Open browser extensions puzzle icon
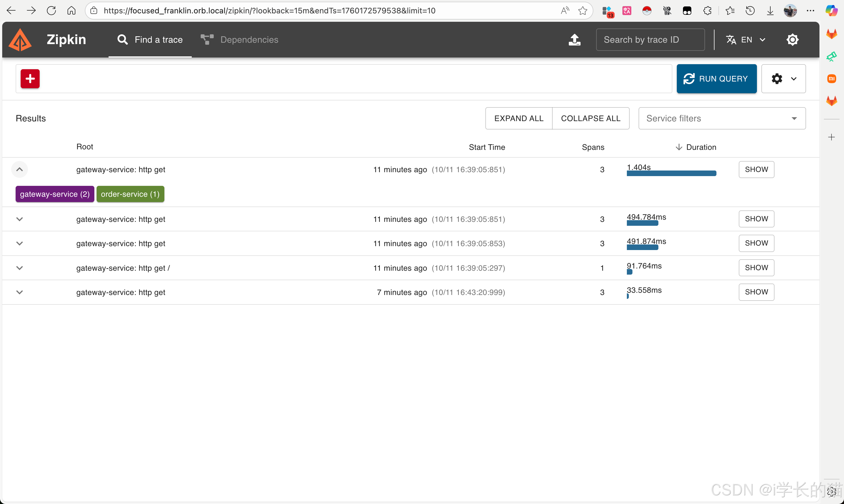The height and width of the screenshot is (504, 844). coord(708,11)
